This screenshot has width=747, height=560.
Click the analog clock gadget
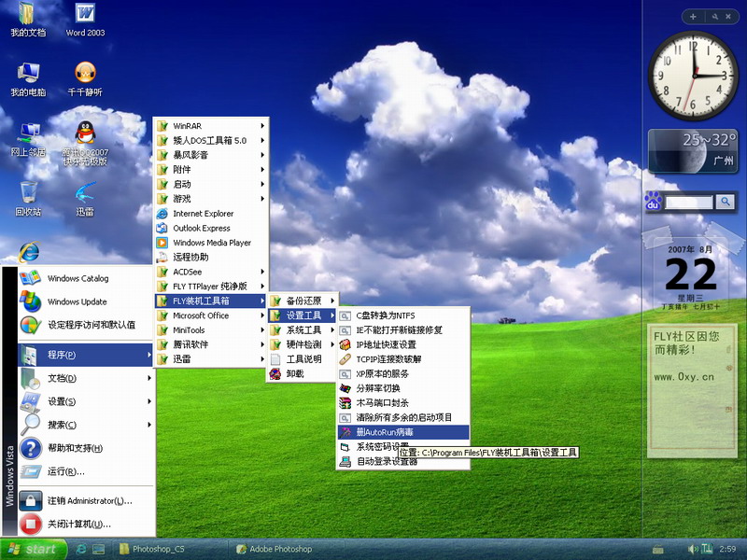coord(693,76)
